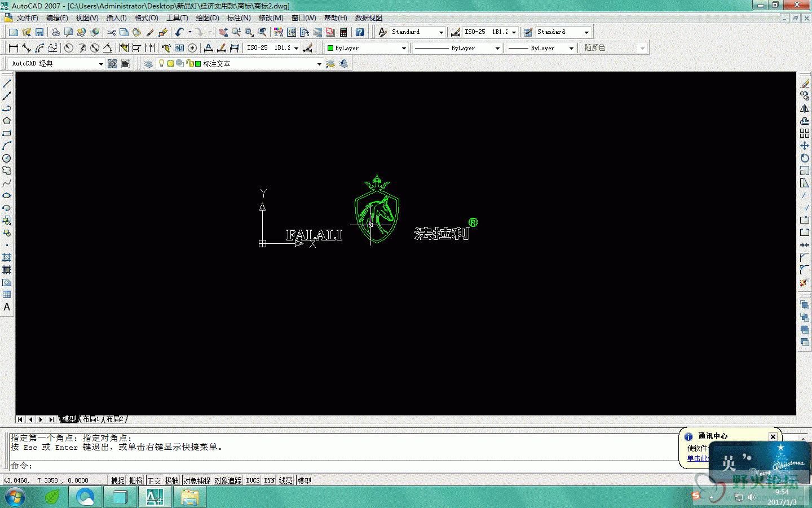Select the Polygon drawing tool
The width and height of the screenshot is (812, 508).
tap(7, 121)
